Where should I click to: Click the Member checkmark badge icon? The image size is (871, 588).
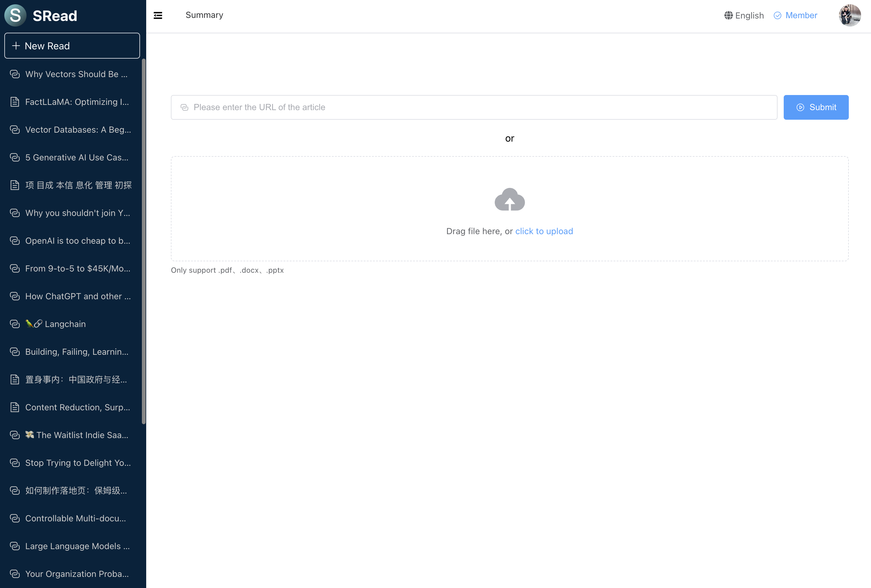777,15
